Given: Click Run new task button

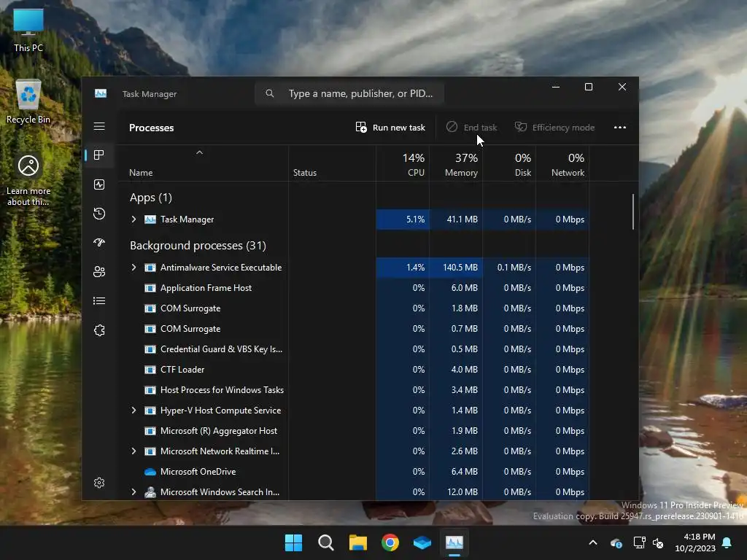Looking at the screenshot, I should (x=390, y=127).
